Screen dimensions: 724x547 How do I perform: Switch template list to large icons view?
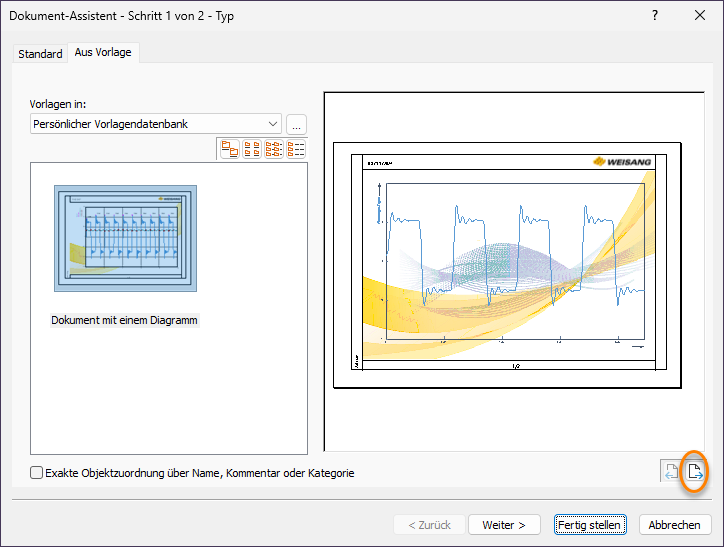(230, 149)
